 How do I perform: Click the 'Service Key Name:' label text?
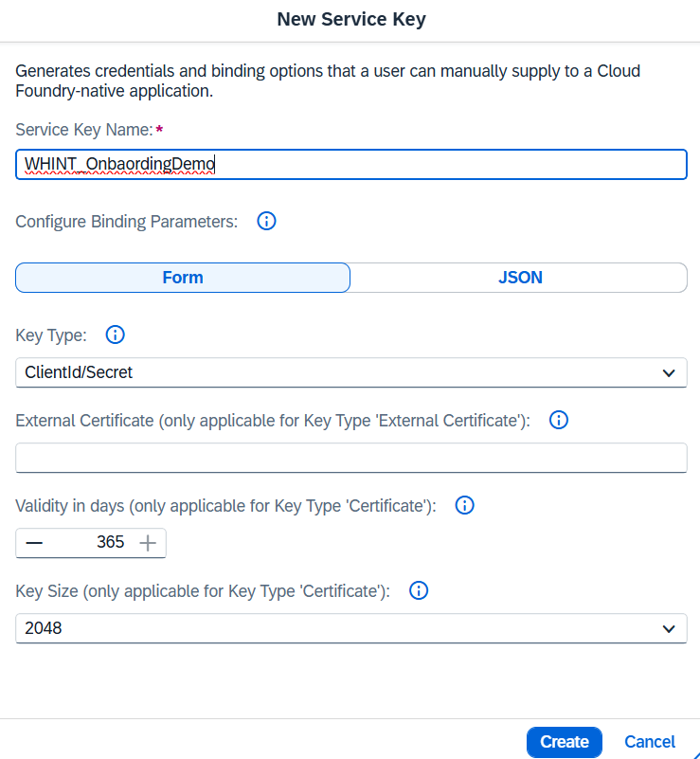[83, 128]
